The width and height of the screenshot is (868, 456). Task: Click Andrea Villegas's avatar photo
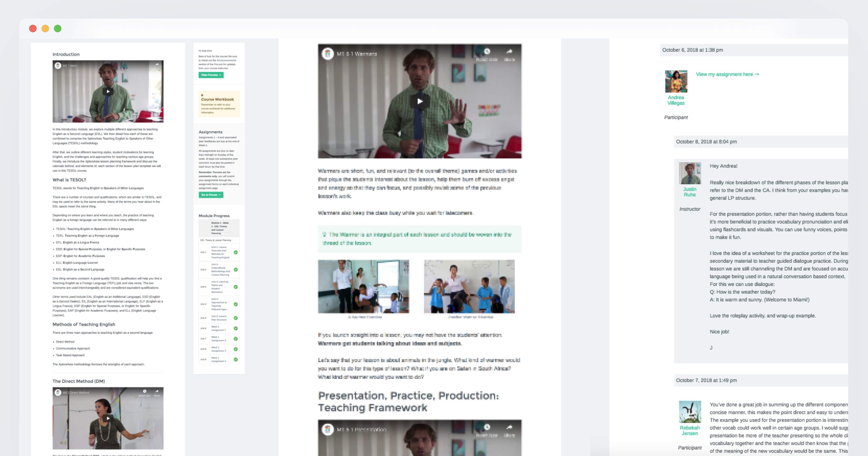point(676,81)
